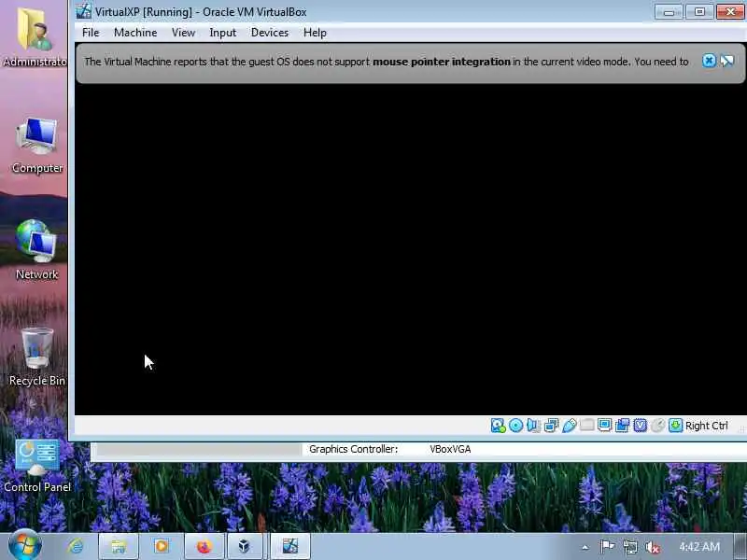Click the shared folders status icon
This screenshot has height=560, width=747.
point(587,426)
